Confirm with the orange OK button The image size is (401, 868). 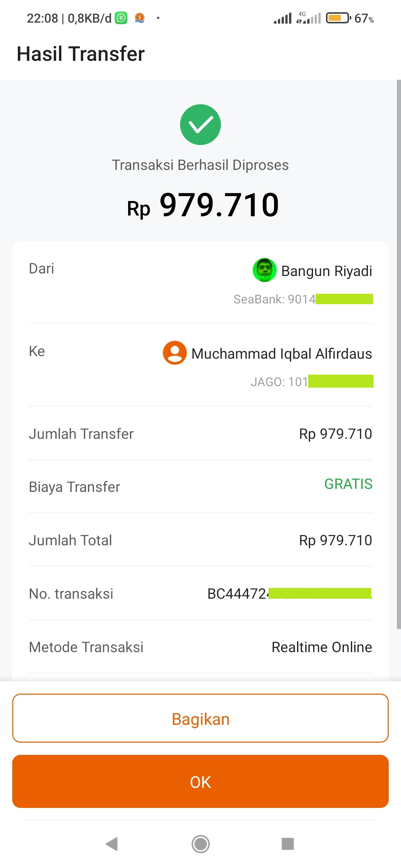pos(200,782)
